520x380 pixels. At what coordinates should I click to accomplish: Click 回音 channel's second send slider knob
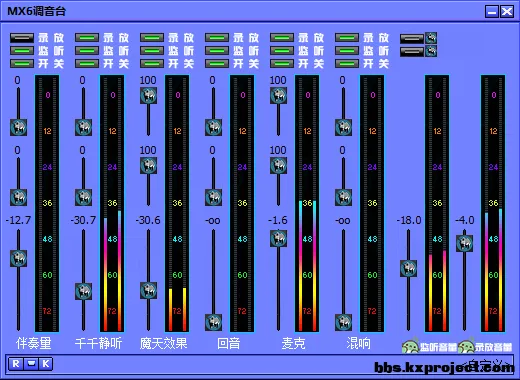(213, 197)
